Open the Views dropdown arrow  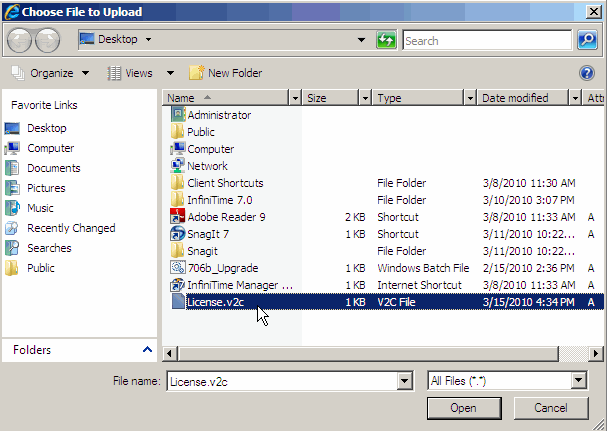pos(170,73)
